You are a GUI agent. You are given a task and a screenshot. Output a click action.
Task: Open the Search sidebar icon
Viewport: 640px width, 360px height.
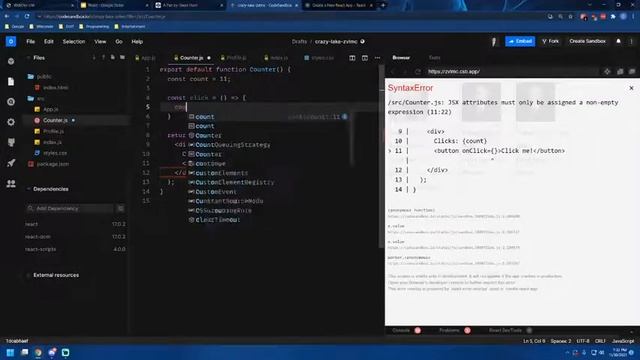(x=11, y=102)
